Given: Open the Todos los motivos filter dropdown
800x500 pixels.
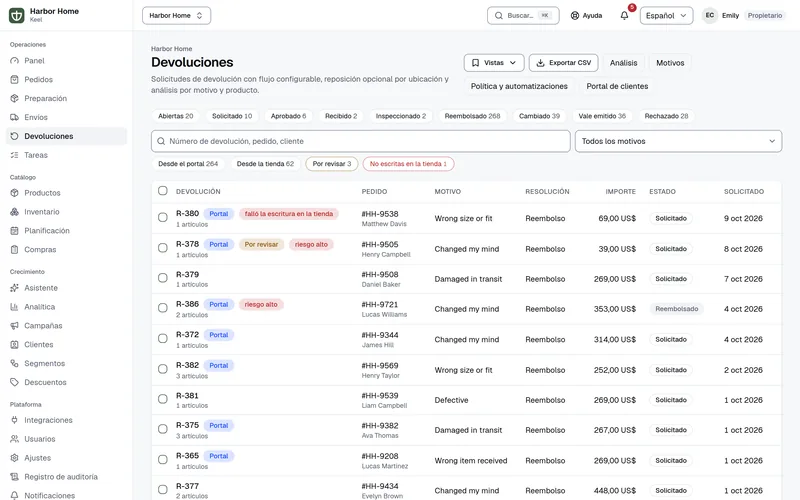Looking at the screenshot, I should [x=678, y=141].
